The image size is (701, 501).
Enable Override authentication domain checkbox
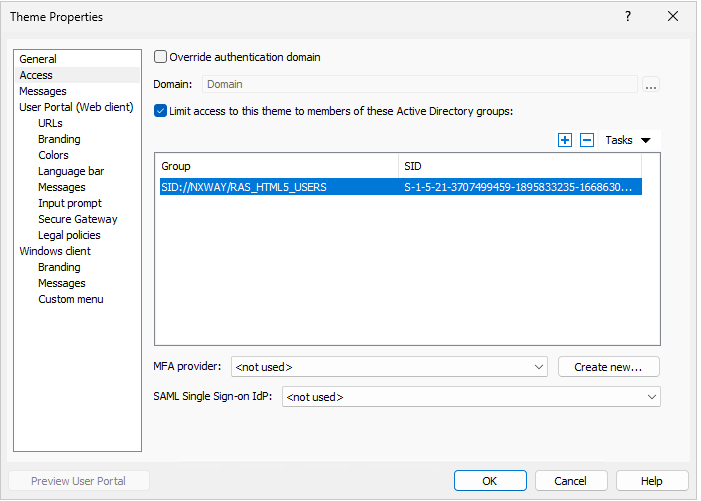160,57
